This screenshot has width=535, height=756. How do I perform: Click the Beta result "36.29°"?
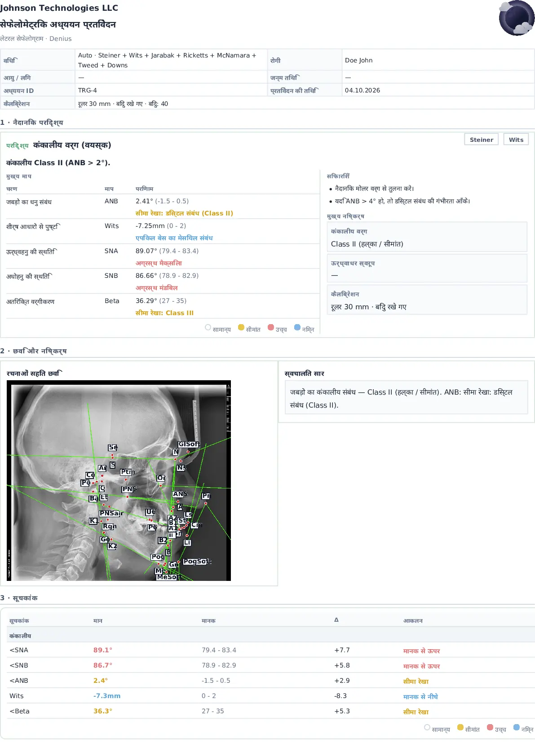click(x=146, y=301)
